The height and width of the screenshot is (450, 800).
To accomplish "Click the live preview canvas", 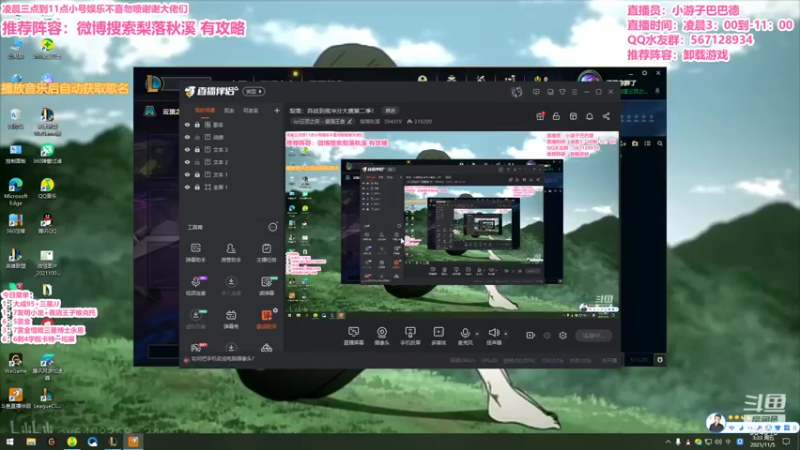I will tap(452, 225).
